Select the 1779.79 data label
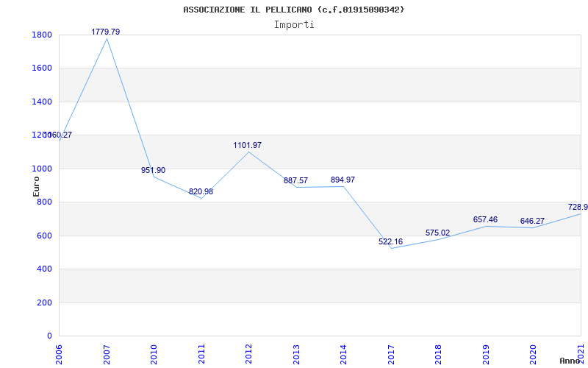 [106, 32]
